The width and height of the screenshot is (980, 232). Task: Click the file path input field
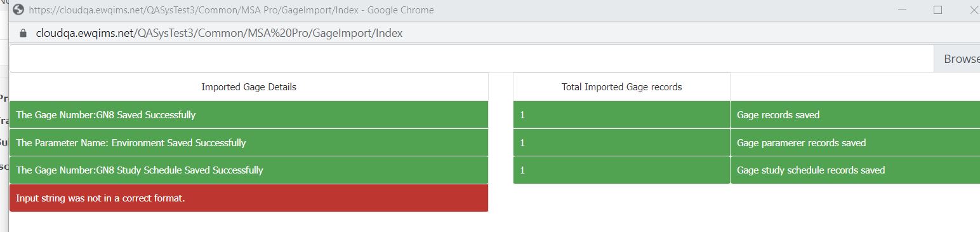coord(471,58)
